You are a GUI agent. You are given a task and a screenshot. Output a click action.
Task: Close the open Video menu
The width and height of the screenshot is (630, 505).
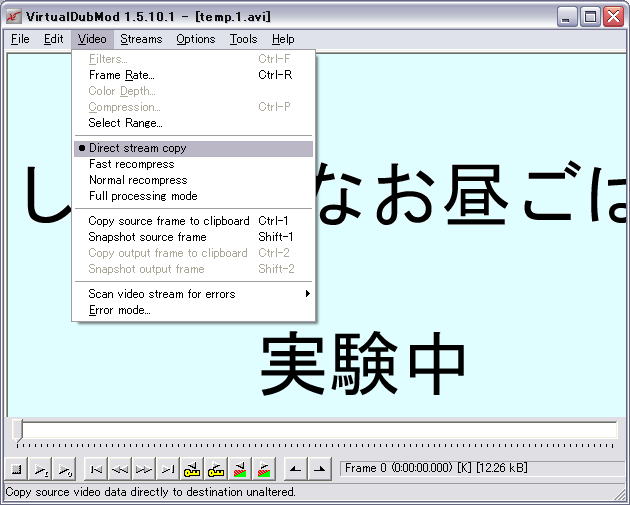92,39
